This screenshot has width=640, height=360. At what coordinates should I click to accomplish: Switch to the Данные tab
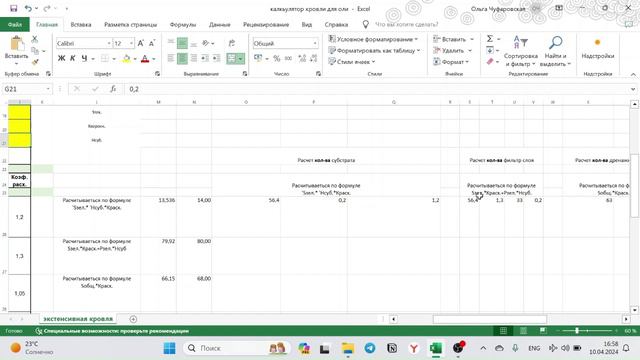220,24
